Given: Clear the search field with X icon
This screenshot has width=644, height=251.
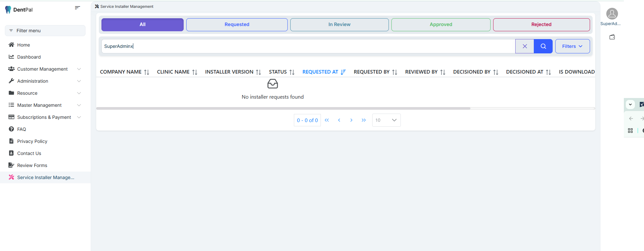Looking at the screenshot, I should coord(524,46).
